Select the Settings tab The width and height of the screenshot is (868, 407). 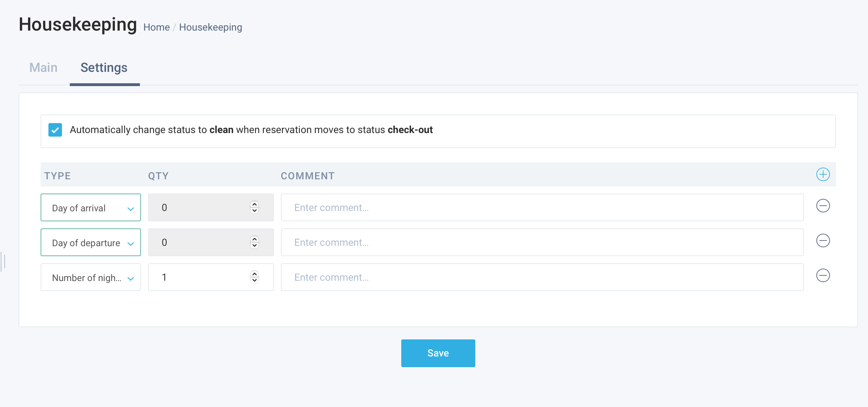click(x=104, y=68)
